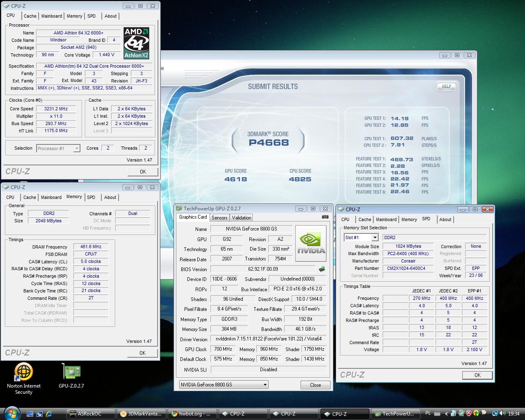Switch to Validation tab in GPU-Z
This screenshot has height=420, width=525.
coord(241,218)
